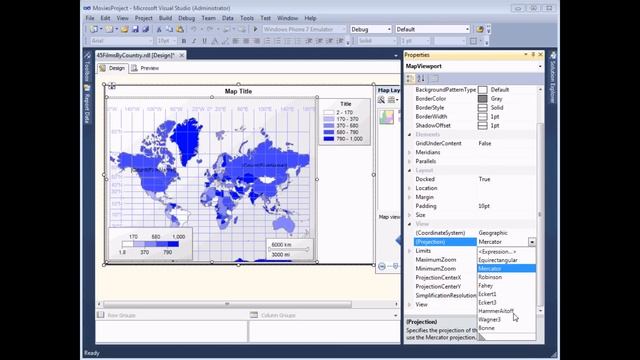Open the MapViewport object selector dropdown
Image resolution: width=640 pixels, height=360 pixels.
coord(540,66)
